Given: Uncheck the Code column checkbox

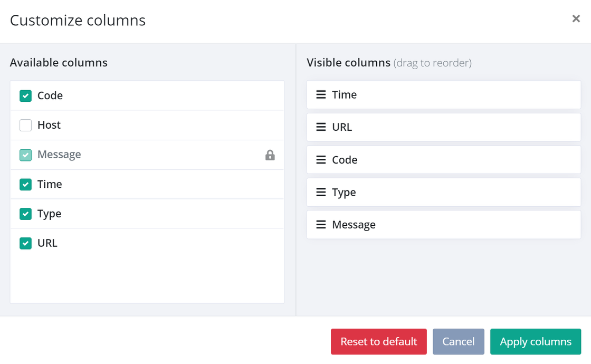Looking at the screenshot, I should (26, 95).
